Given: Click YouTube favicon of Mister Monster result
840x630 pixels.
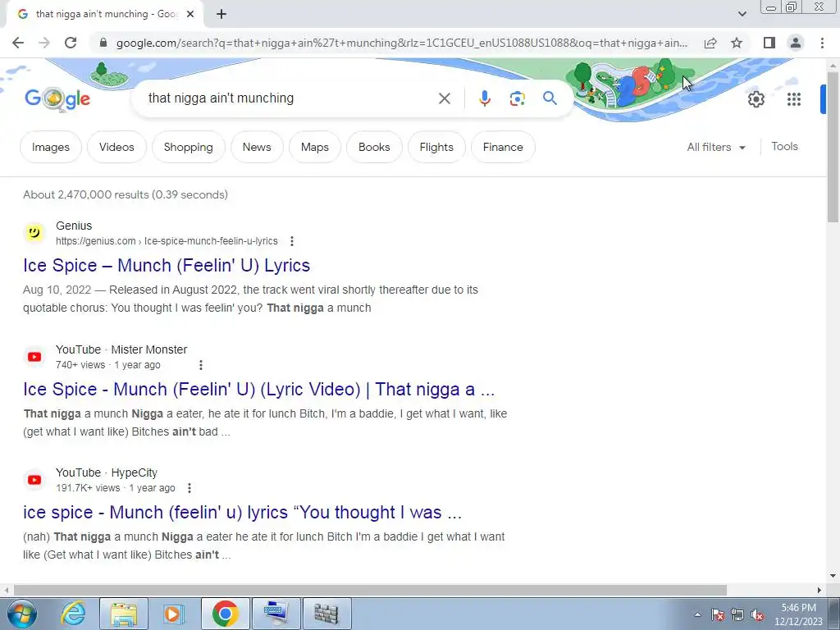Looking at the screenshot, I should (34, 357).
